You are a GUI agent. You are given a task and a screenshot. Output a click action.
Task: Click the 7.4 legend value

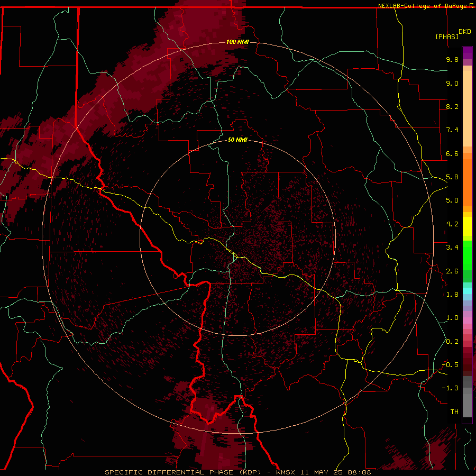(452, 130)
